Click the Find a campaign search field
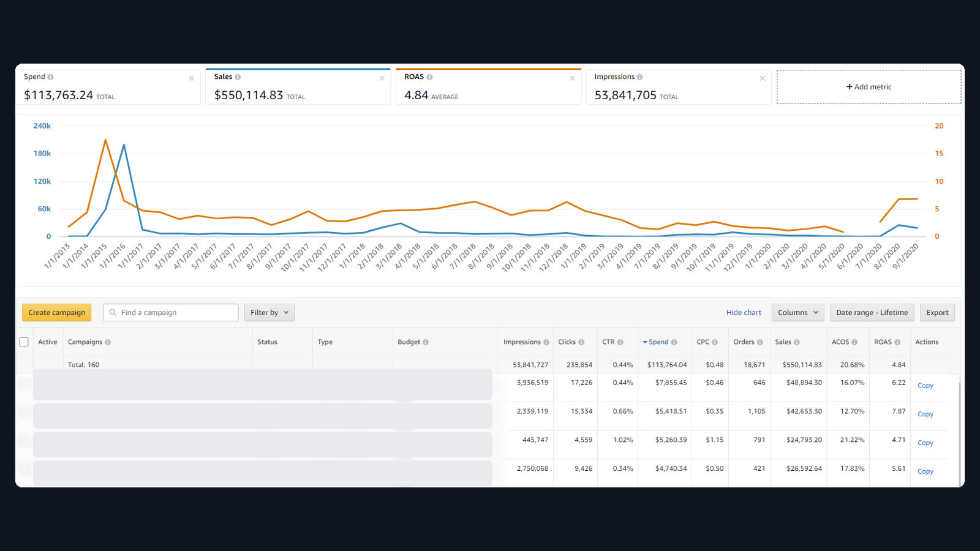The image size is (980, 551). point(171,312)
